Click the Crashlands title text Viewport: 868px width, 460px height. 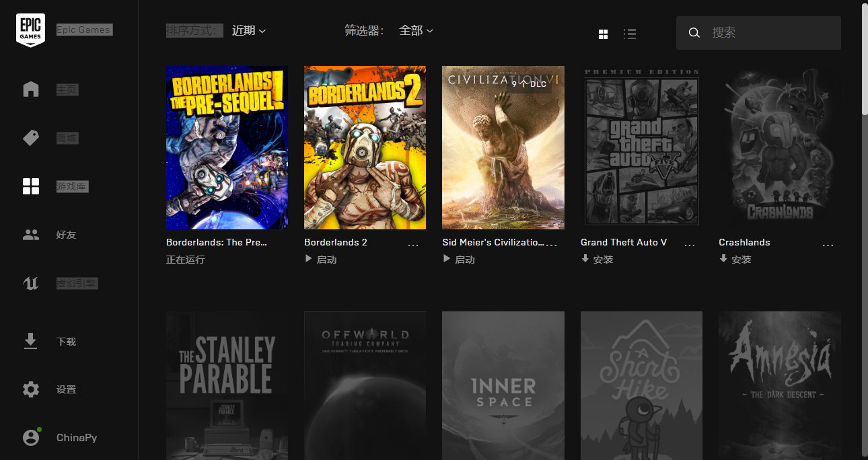pos(744,242)
